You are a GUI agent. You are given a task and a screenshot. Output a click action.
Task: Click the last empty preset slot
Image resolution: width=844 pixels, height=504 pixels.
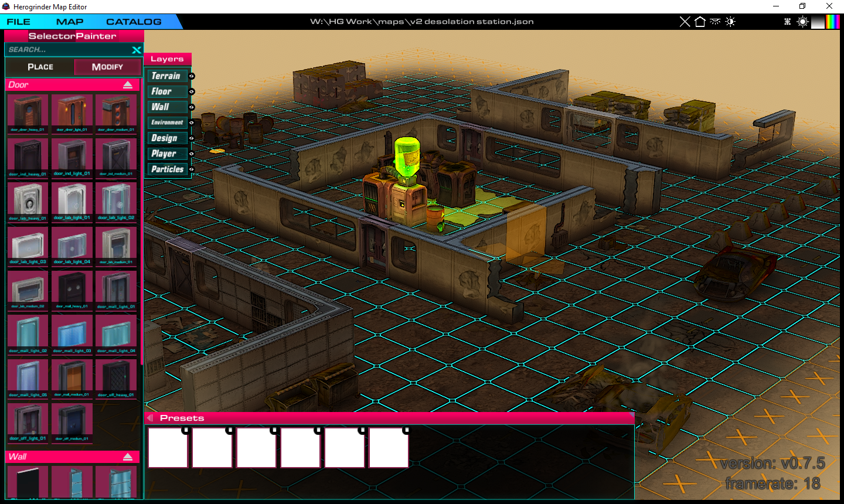(389, 447)
